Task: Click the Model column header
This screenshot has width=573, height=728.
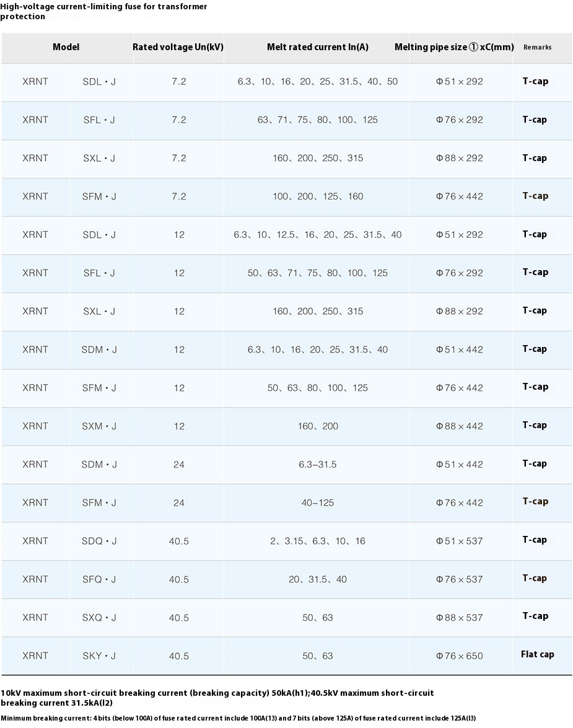Action: click(66, 47)
